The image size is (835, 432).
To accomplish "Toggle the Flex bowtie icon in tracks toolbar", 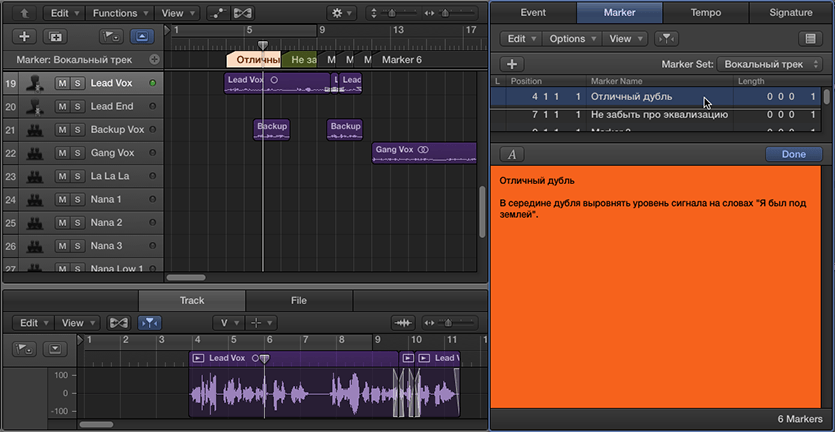I will click(x=242, y=13).
